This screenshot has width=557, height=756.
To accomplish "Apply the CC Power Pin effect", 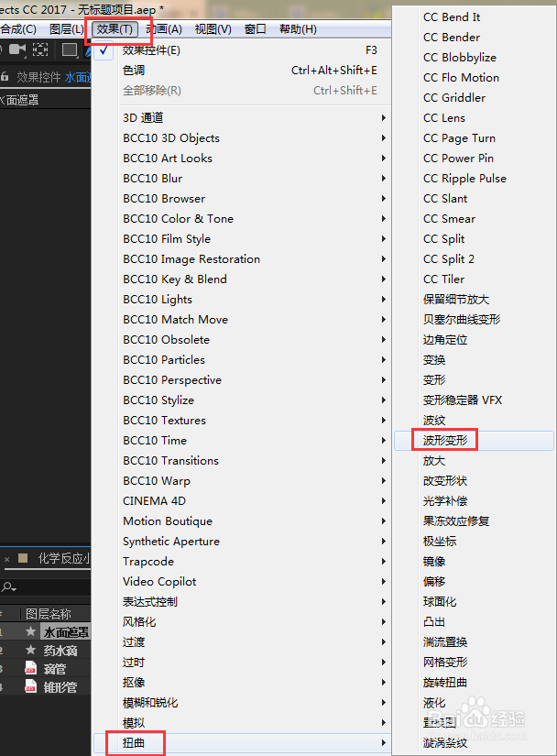I will tap(475, 159).
